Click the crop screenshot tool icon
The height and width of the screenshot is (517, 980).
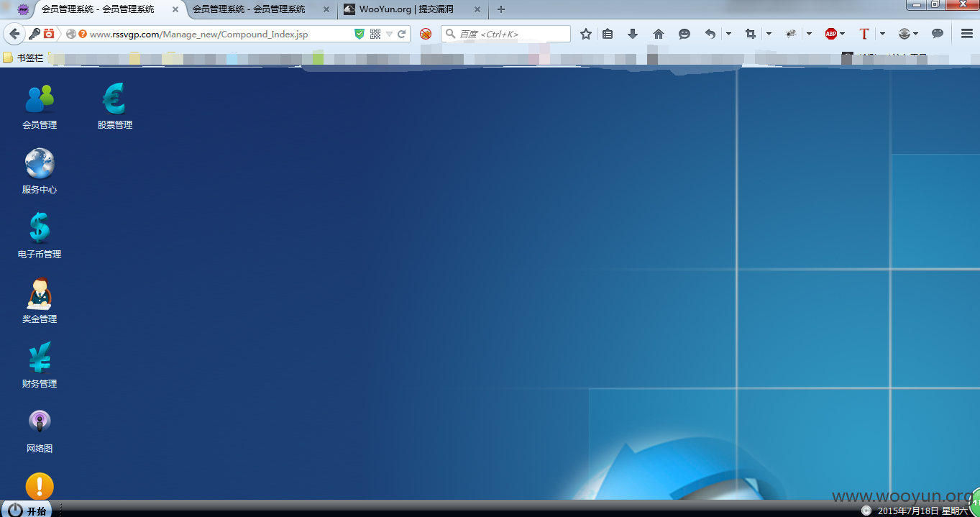click(751, 34)
